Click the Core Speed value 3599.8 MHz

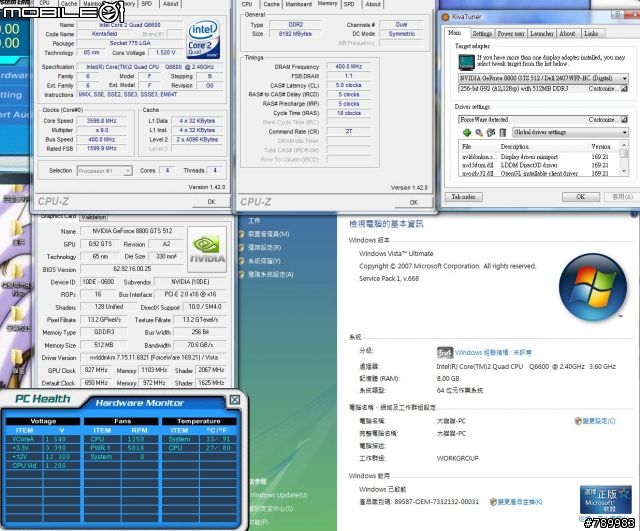(102, 121)
